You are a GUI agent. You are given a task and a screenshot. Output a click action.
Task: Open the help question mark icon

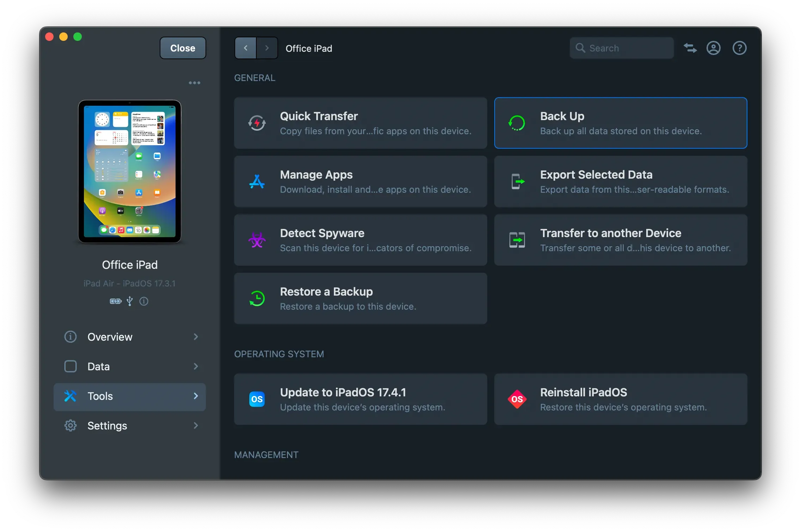(739, 48)
